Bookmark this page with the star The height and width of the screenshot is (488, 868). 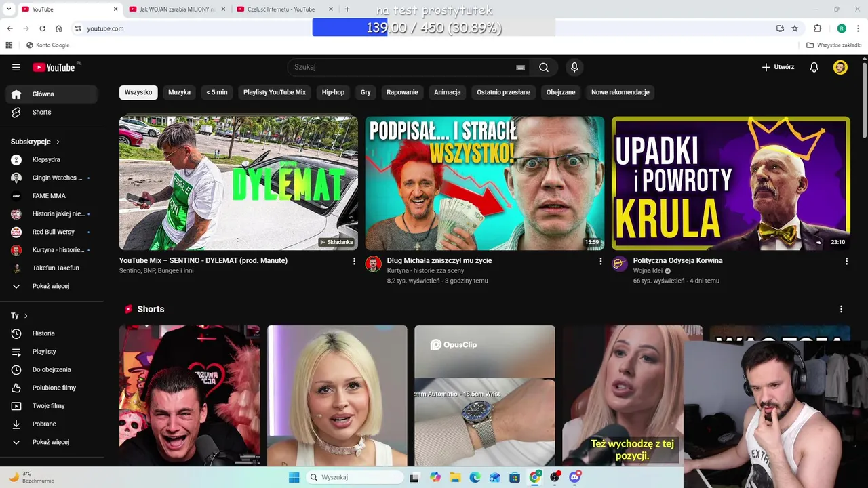click(795, 28)
